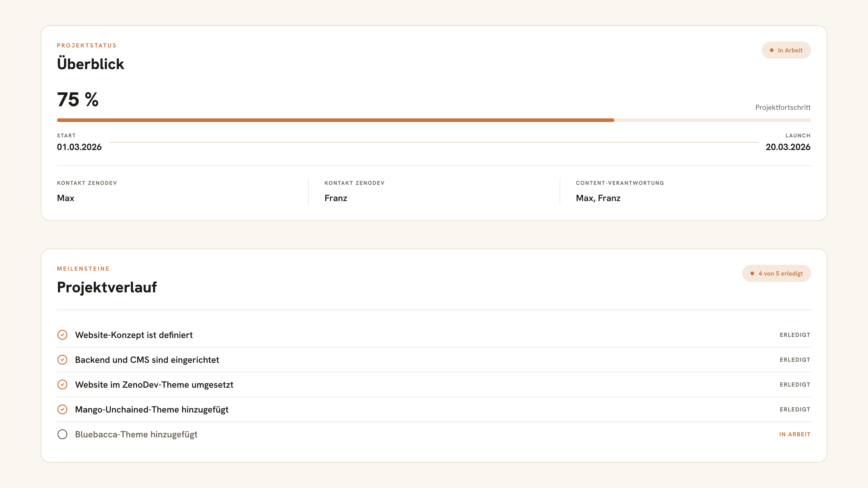Click ERLEDIGT label of Website-Konzept row

[x=795, y=335]
